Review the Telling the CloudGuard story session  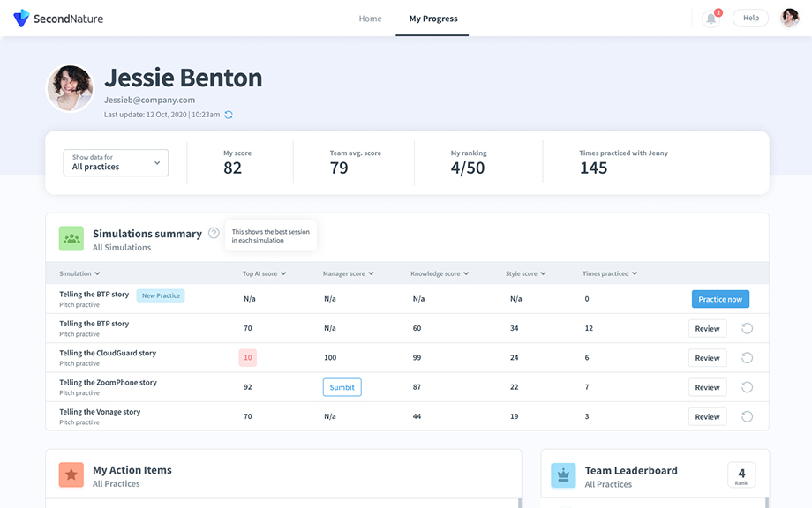tap(707, 357)
